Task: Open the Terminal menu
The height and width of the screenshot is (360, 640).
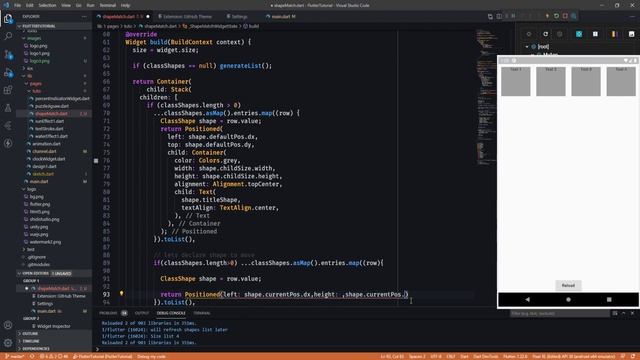Action: (108, 5)
